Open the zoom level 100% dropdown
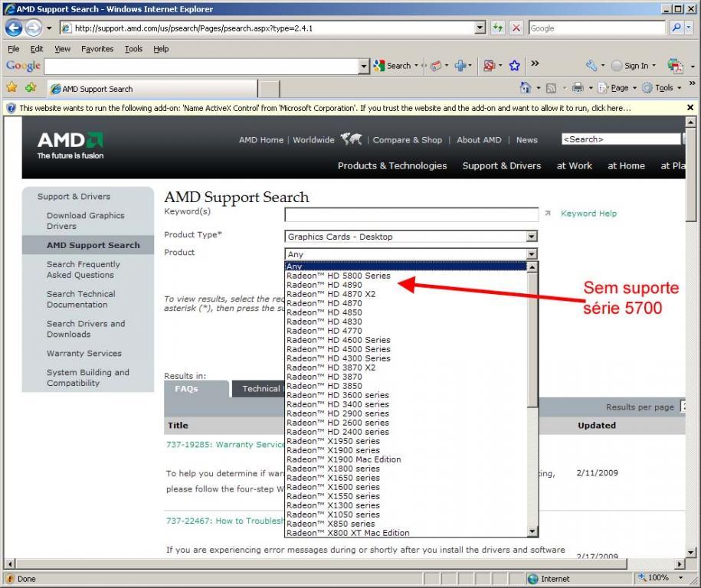Viewport: 701px width, 588px height. pos(680,578)
